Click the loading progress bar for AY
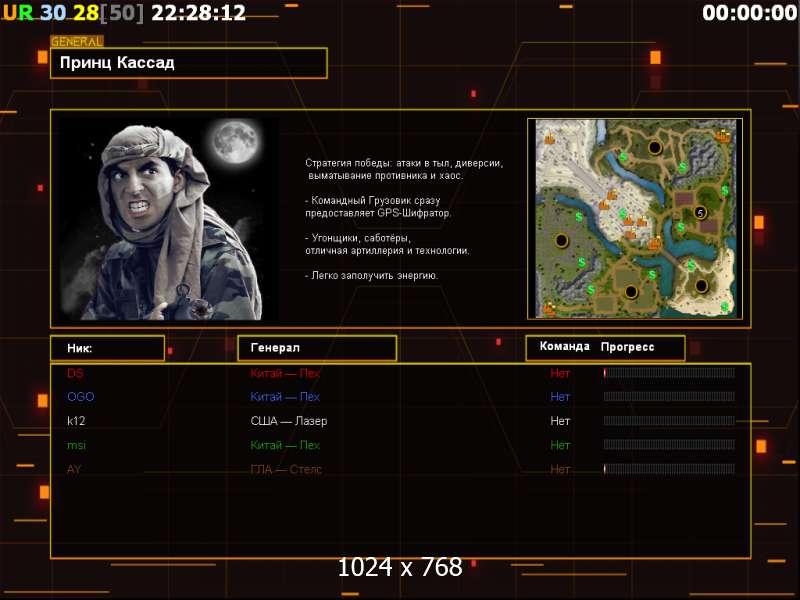The image size is (800, 600). point(669,469)
